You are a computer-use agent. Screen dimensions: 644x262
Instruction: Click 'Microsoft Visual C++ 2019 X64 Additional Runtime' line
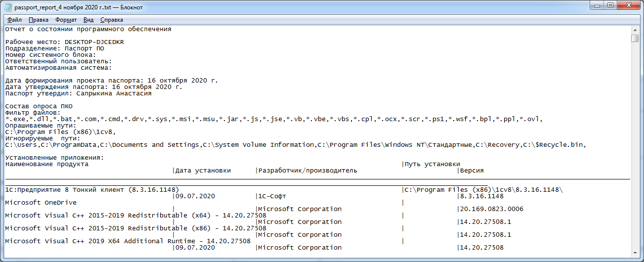tap(128, 241)
